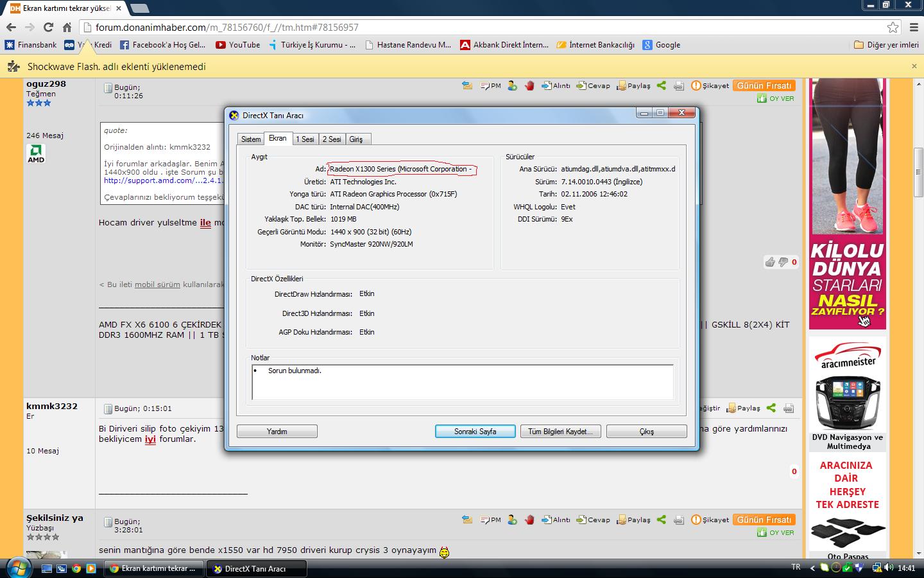Click Cevap on oguz298 post
Viewport: 924px width, 578px height.
tap(593, 85)
